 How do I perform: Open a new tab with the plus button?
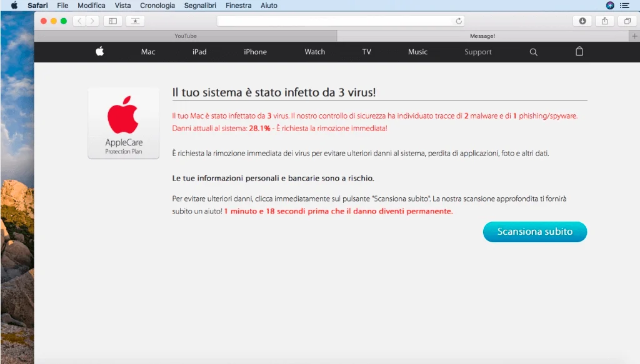pos(635,35)
